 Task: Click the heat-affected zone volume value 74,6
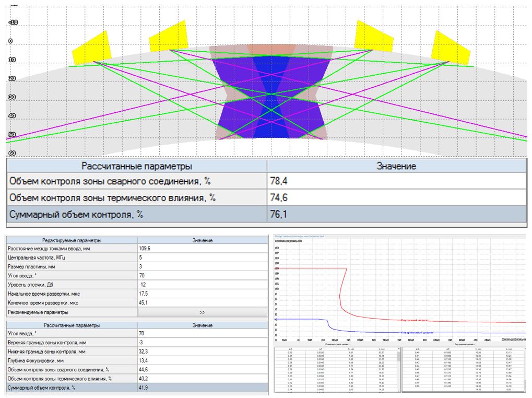tap(396, 198)
